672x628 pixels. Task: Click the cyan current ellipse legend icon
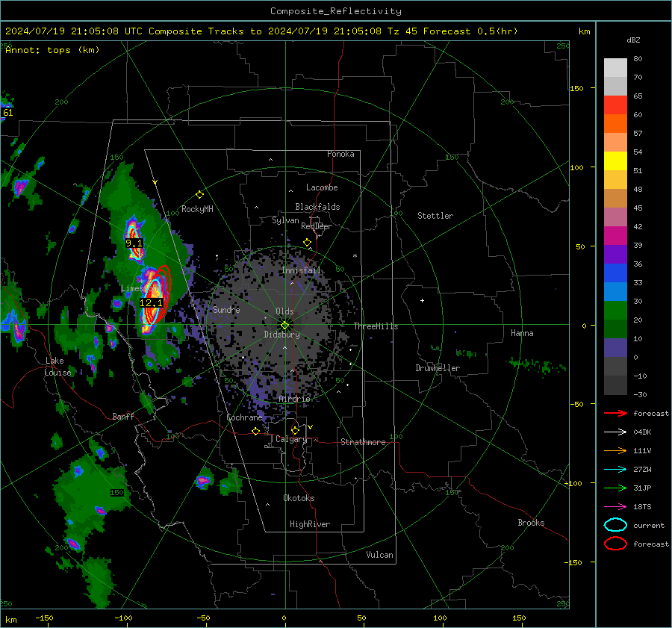click(615, 525)
